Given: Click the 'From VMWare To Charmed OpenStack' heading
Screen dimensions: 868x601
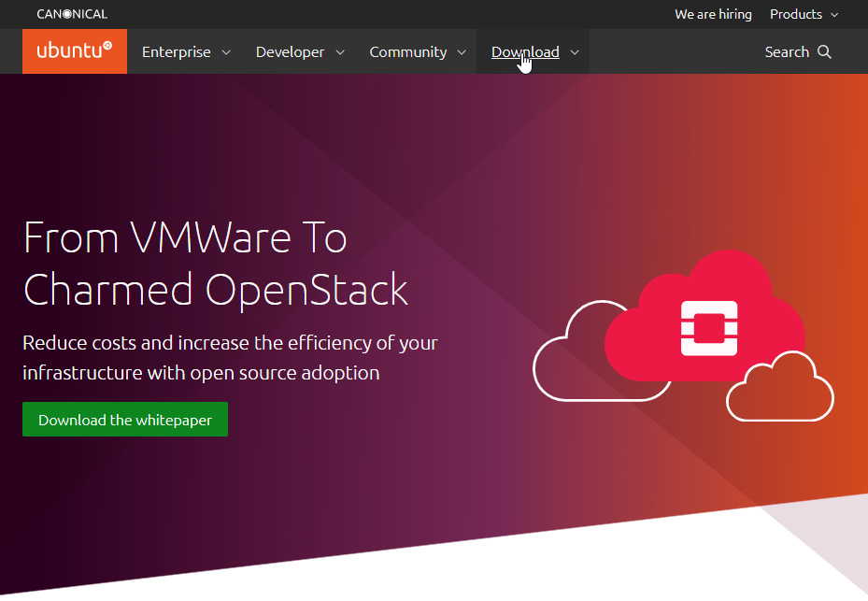Looking at the screenshot, I should 215,265.
